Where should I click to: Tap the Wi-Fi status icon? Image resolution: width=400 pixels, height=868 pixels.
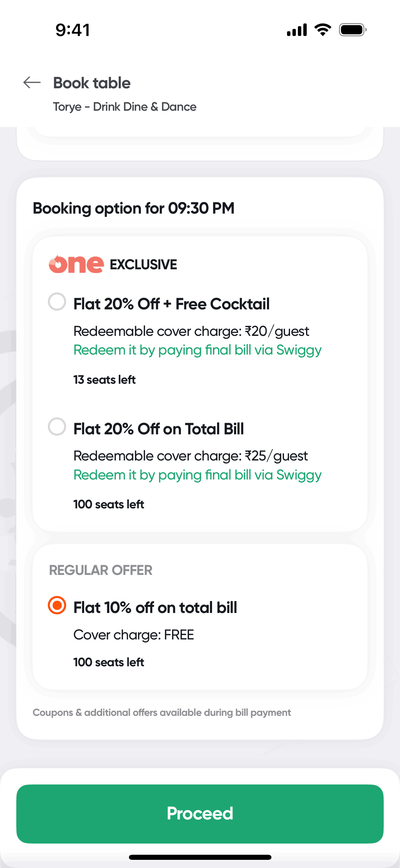click(323, 30)
